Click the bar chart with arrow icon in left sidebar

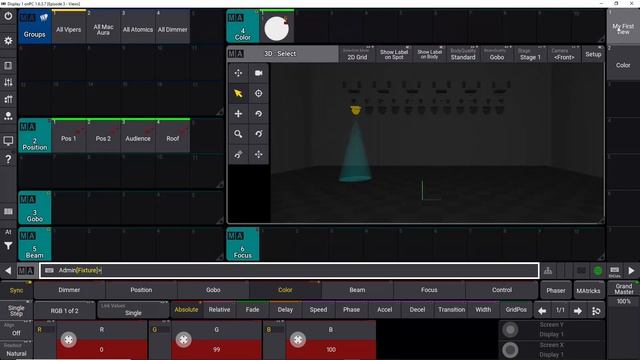click(x=8, y=99)
